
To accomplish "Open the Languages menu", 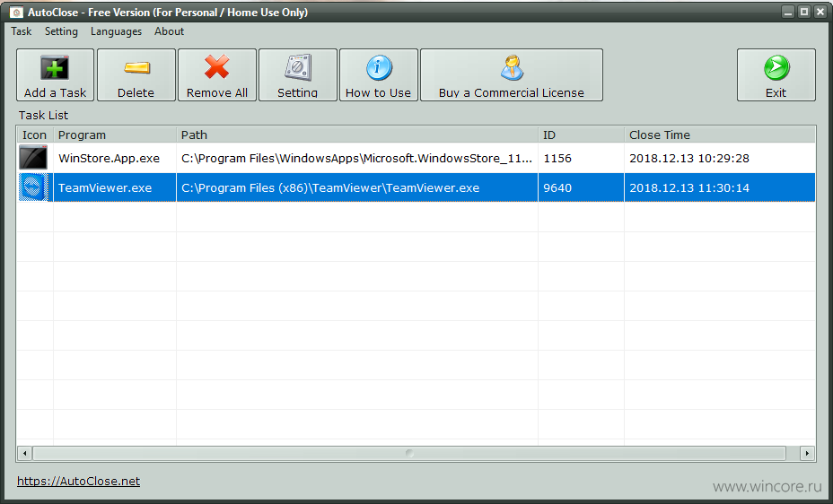I will [116, 31].
